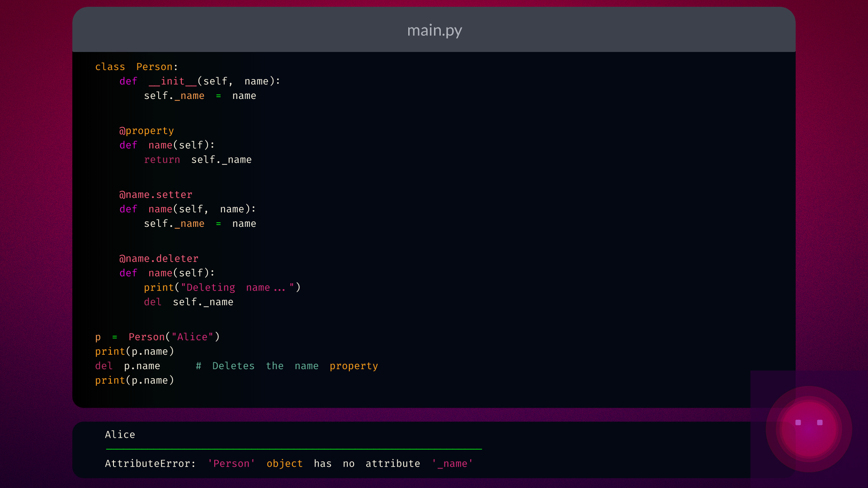Click the __init__ method name
868x488 pixels.
(173, 81)
